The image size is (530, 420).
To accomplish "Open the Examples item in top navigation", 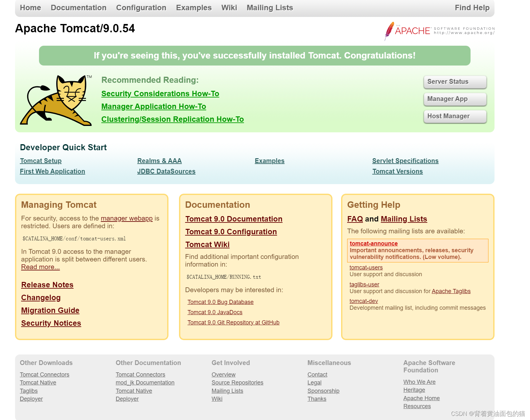I will [x=194, y=8].
